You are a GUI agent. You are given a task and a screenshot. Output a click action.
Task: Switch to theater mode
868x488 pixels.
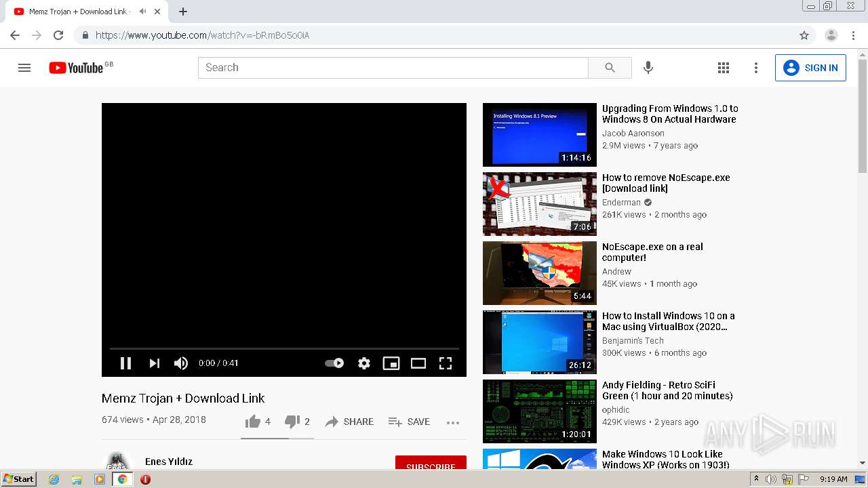coord(418,363)
